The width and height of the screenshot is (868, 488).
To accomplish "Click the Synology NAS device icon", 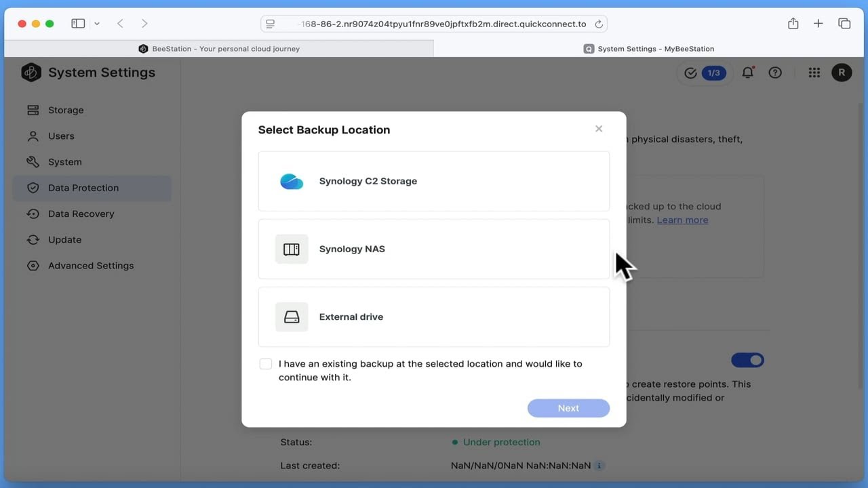I will coord(292,249).
